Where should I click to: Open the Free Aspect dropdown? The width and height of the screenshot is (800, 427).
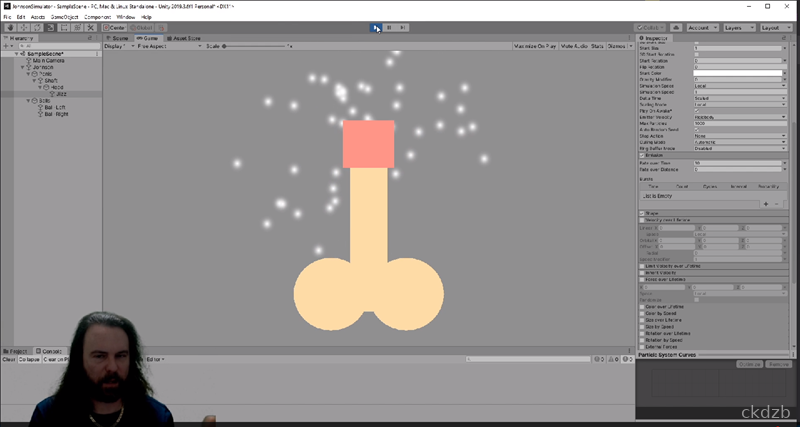pyautogui.click(x=169, y=46)
